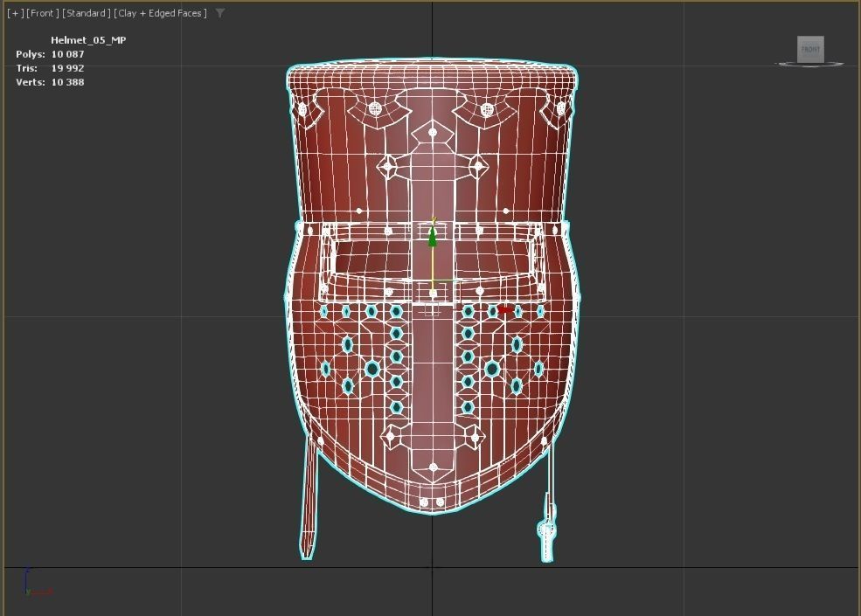
Task: Open the [Standard] shading menu
Action: pyautogui.click(x=87, y=13)
